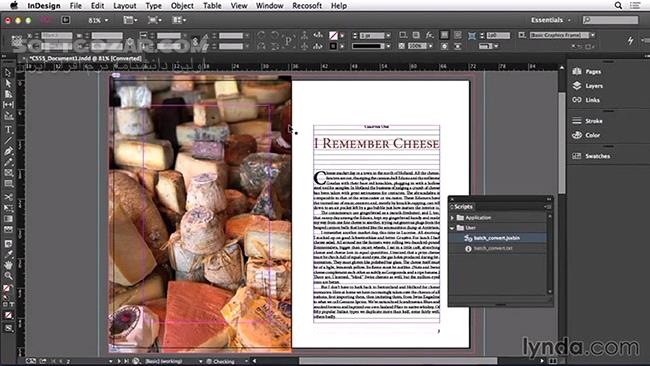This screenshot has height=366, width=650.
Task: Click the Spotlight search icon
Action: point(618,5)
